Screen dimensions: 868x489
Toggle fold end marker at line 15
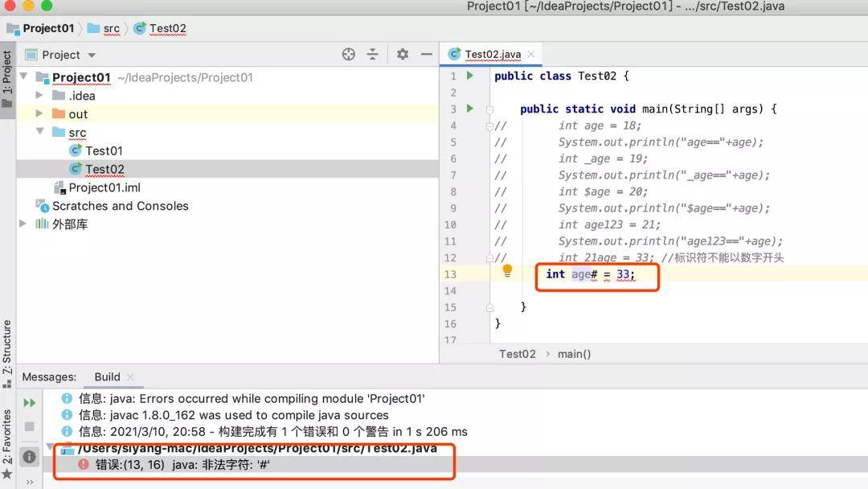(490, 307)
